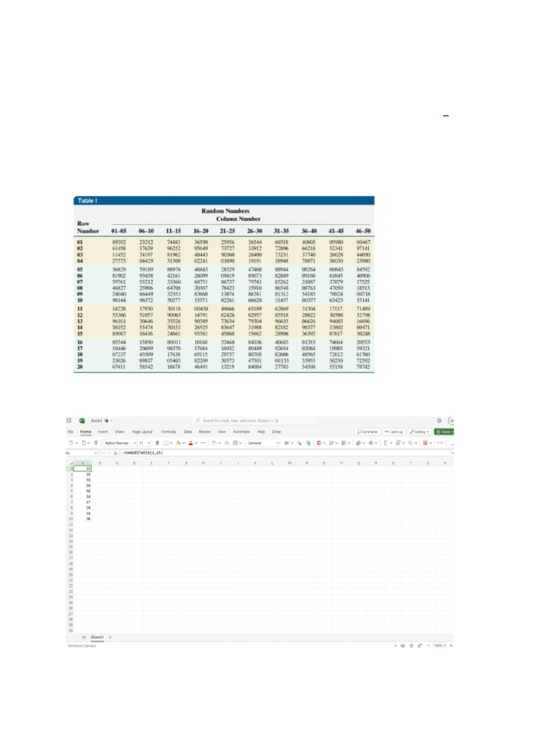
Task: Click the Merge cells icon
Action: (x=235, y=443)
